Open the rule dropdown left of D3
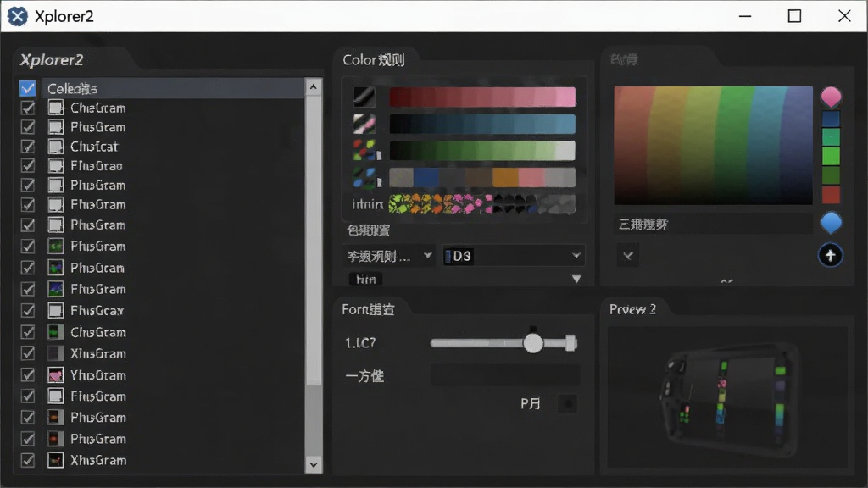 (387, 256)
